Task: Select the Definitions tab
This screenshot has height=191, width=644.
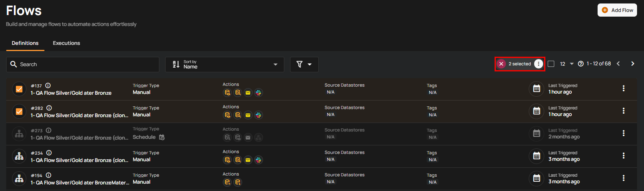Action: pos(25,43)
